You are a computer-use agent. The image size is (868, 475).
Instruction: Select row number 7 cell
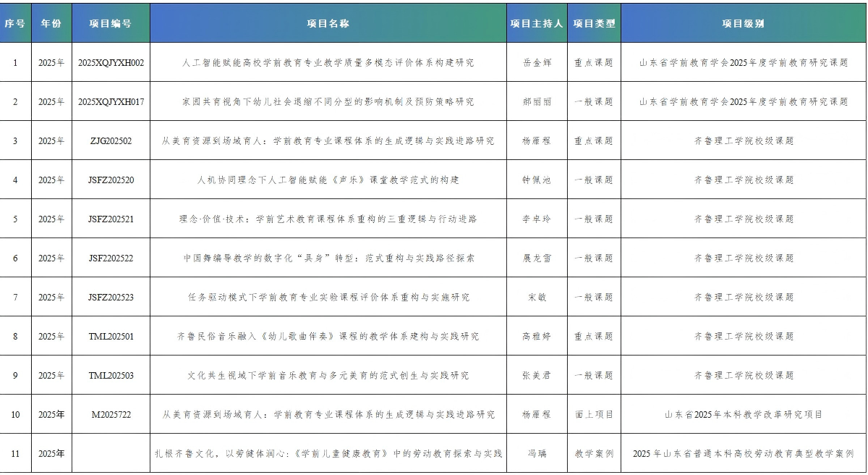coord(15,298)
